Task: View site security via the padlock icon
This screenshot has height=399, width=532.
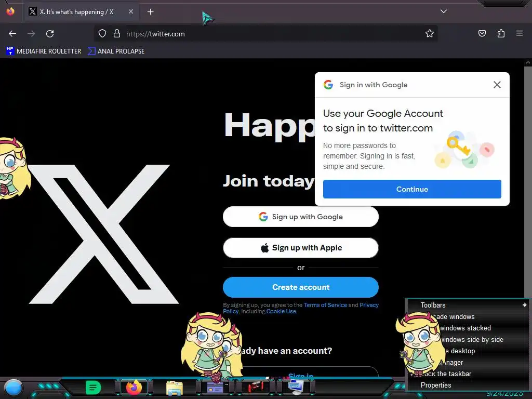Action: (117, 34)
